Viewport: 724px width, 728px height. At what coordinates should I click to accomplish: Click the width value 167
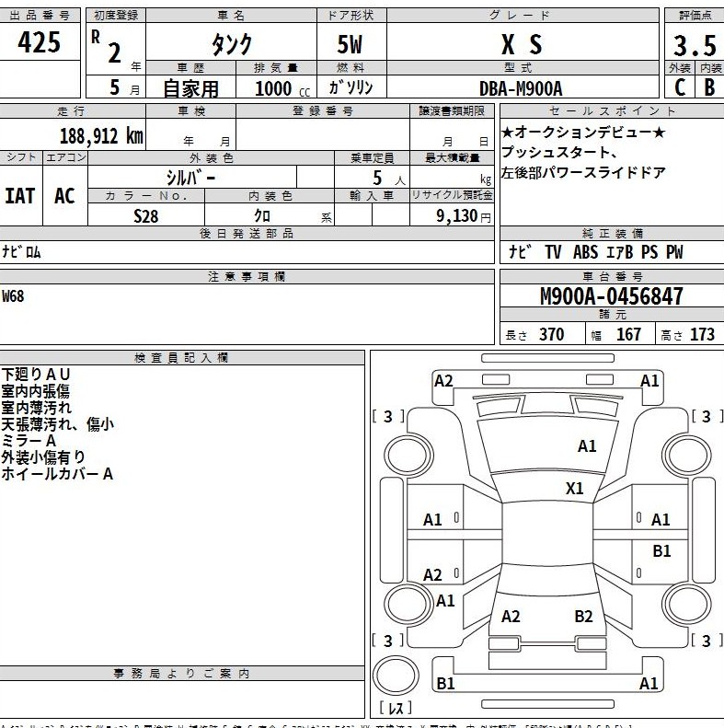tap(628, 334)
